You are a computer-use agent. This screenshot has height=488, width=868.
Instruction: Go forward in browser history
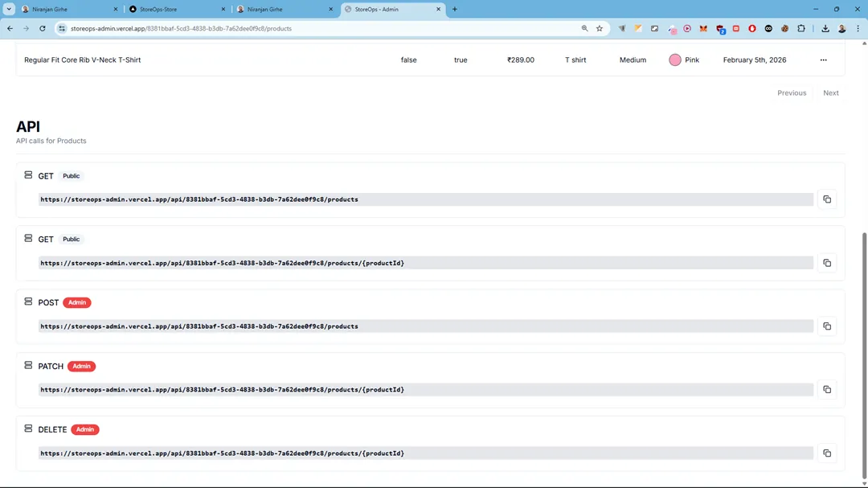(x=26, y=28)
